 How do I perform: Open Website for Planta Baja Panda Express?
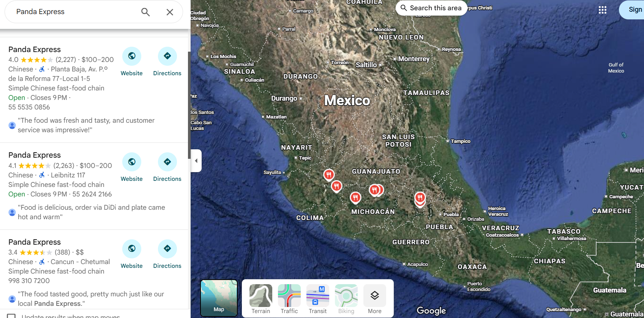pyautogui.click(x=132, y=62)
